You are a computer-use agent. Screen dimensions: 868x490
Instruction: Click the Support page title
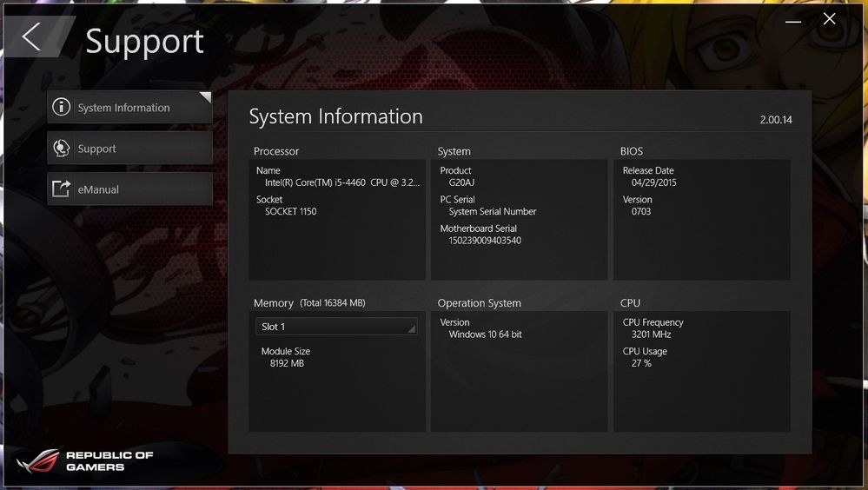[144, 42]
